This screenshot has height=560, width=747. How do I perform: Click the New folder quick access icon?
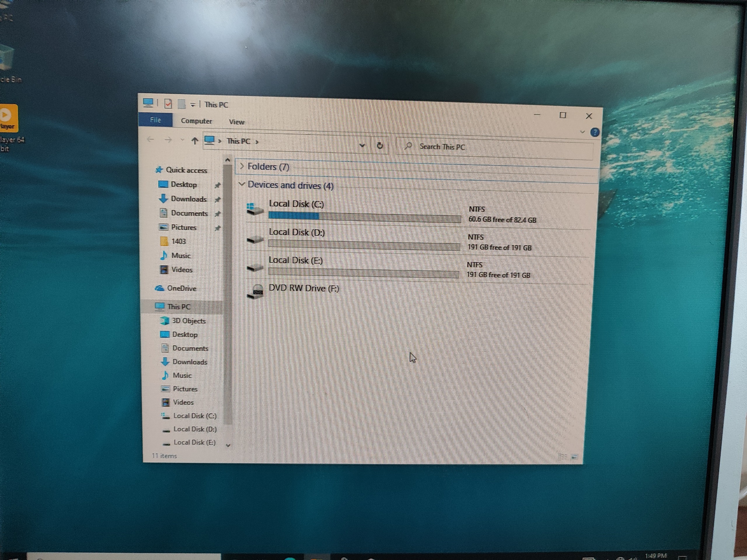click(x=182, y=104)
